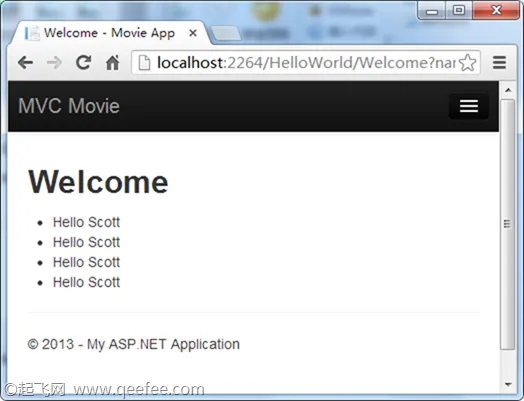Click the MVC Movie brand link

click(69, 106)
